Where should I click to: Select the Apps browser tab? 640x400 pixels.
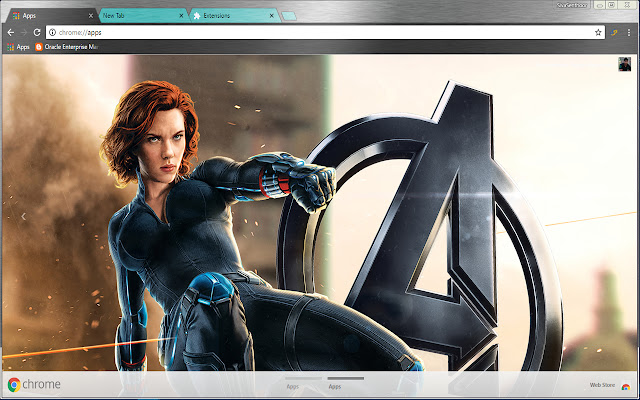52,16
